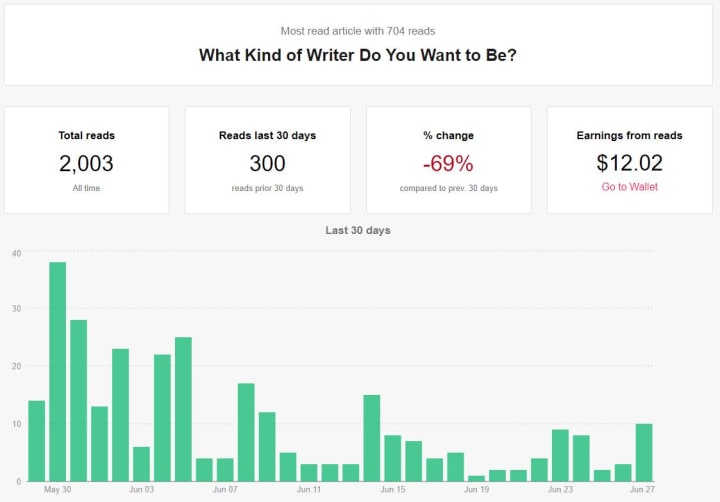Viewport: 720px width, 502px height.
Task: Click the chart bar above Jun 07
Action: (x=225, y=469)
